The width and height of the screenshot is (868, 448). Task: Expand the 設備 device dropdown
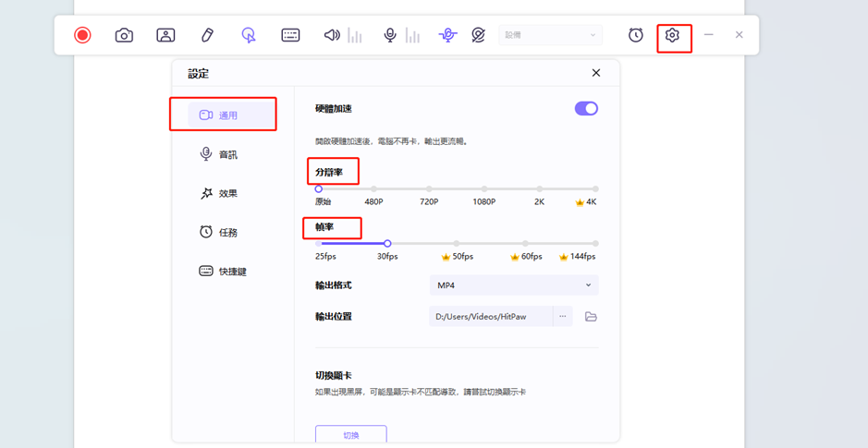[x=550, y=35]
